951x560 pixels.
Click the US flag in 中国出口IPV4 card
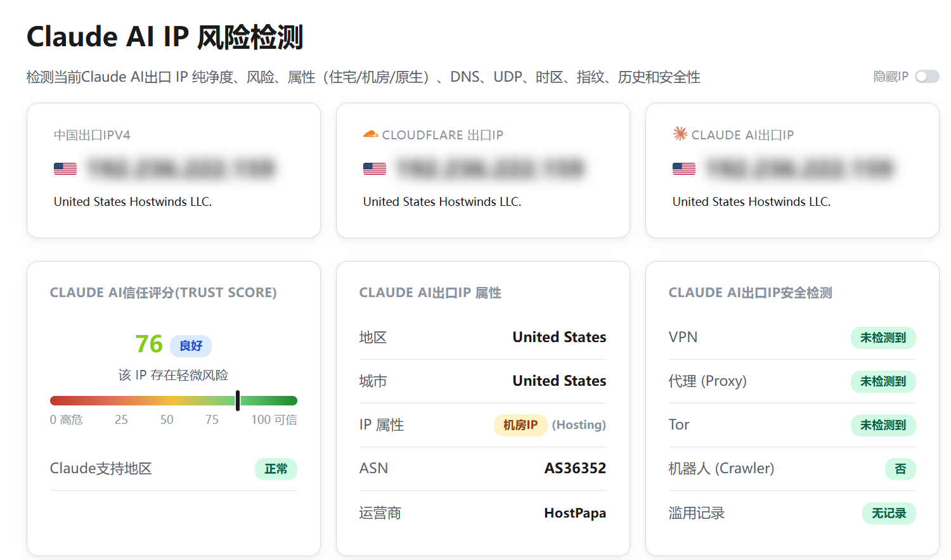(x=65, y=169)
